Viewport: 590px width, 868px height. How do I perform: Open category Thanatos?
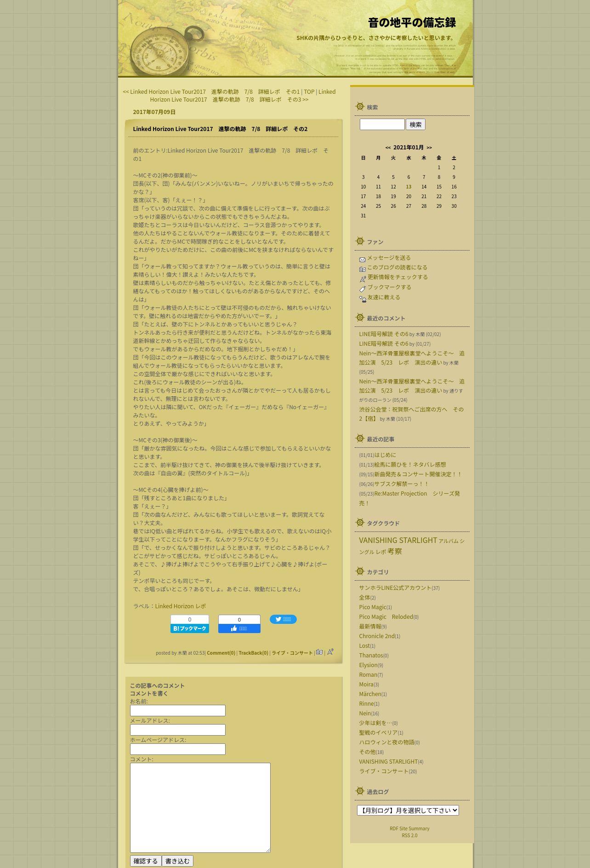tap(371, 656)
